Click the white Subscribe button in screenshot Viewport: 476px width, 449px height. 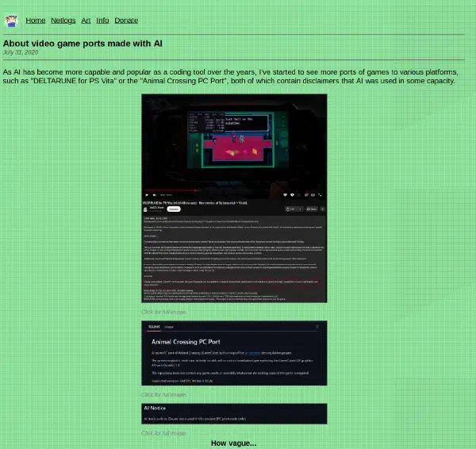click(x=174, y=209)
